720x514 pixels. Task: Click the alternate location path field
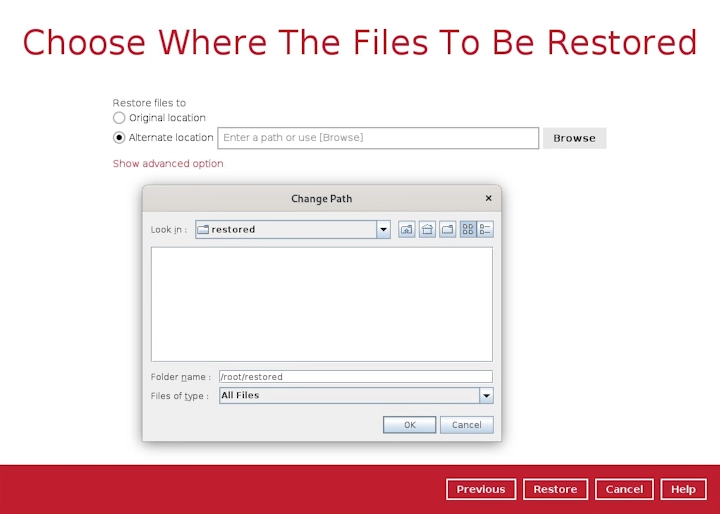[x=378, y=138]
